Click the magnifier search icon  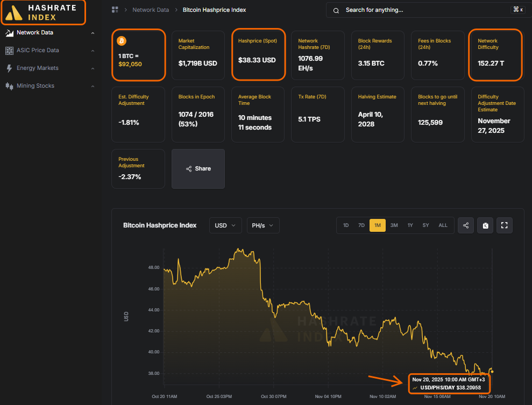click(x=336, y=11)
